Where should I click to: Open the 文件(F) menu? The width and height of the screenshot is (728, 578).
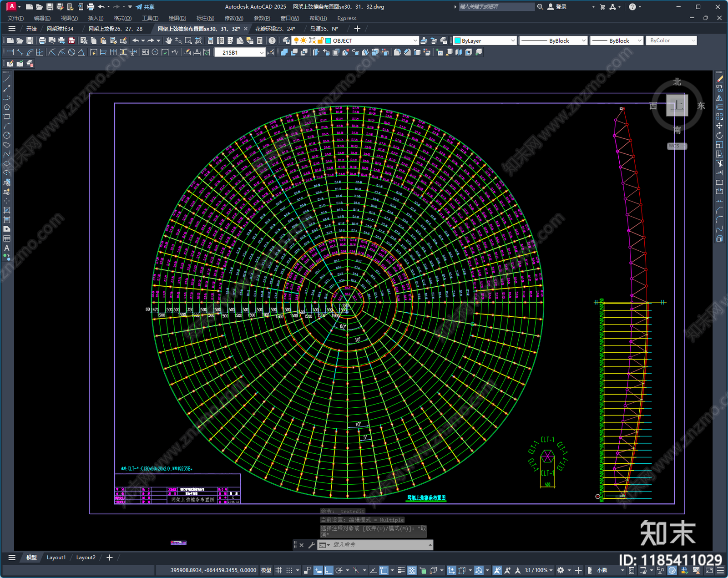coord(15,18)
